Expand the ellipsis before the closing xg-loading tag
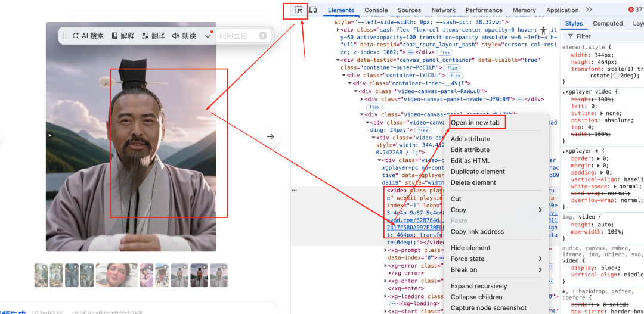The image size is (644, 314). tap(392, 303)
